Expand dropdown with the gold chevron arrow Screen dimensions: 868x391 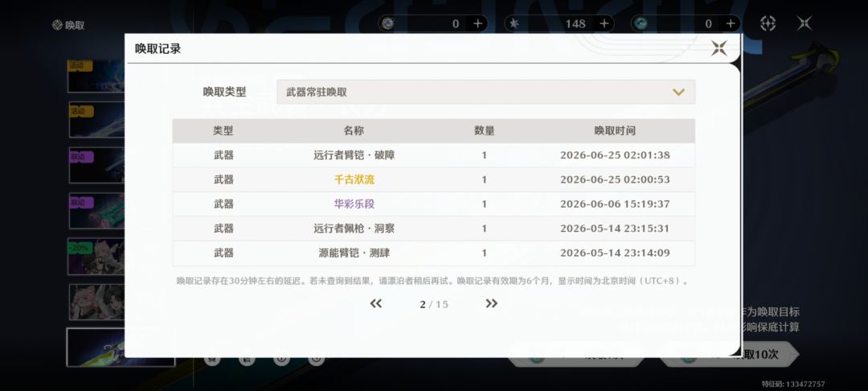pyautogui.click(x=678, y=92)
